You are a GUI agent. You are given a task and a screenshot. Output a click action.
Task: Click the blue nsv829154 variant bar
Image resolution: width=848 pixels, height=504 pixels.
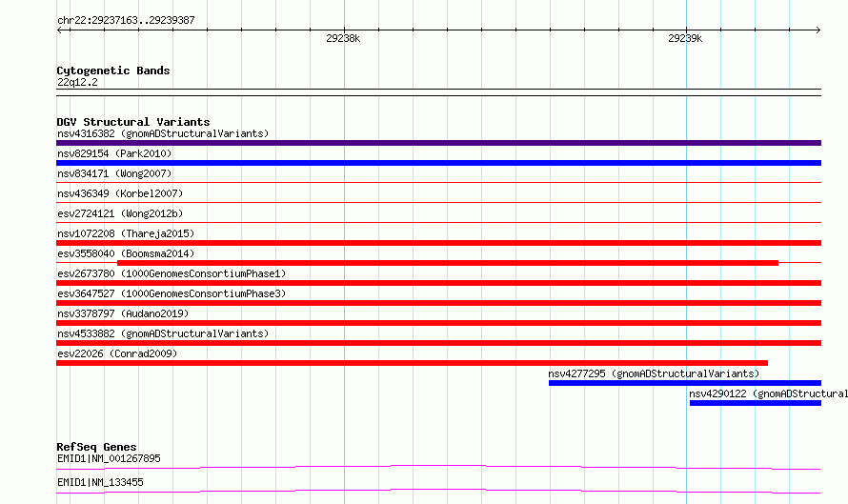[x=438, y=163]
